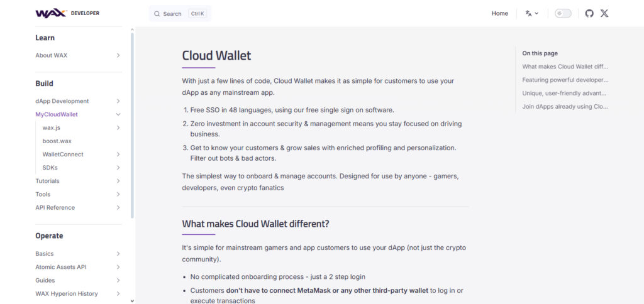Image resolution: width=644 pixels, height=304 pixels.
Task: Collapse the MyCloudWallet chevron
Action: pyautogui.click(x=118, y=114)
